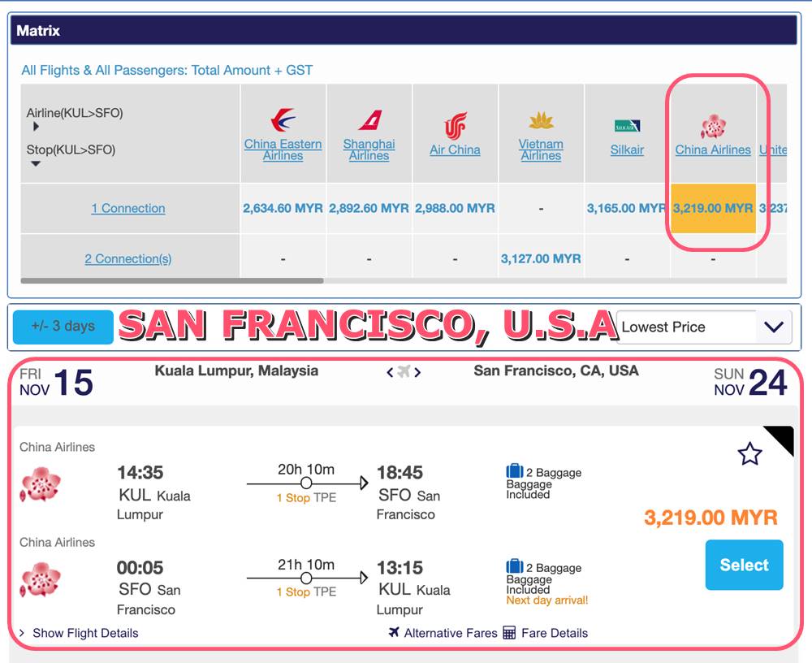Viewport: 812px width, 663px height.
Task: Expand the Airline(KUL>SFO) arrow
Action: [36, 127]
